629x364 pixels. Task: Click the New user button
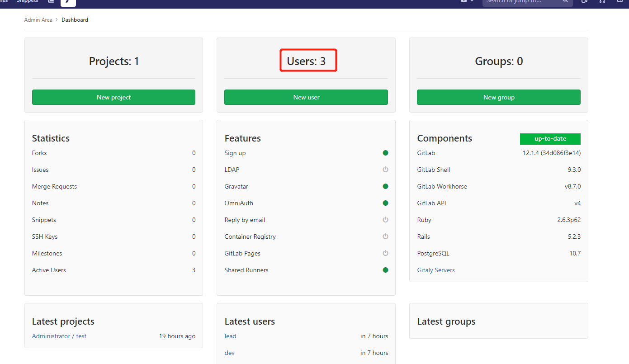pos(306,97)
